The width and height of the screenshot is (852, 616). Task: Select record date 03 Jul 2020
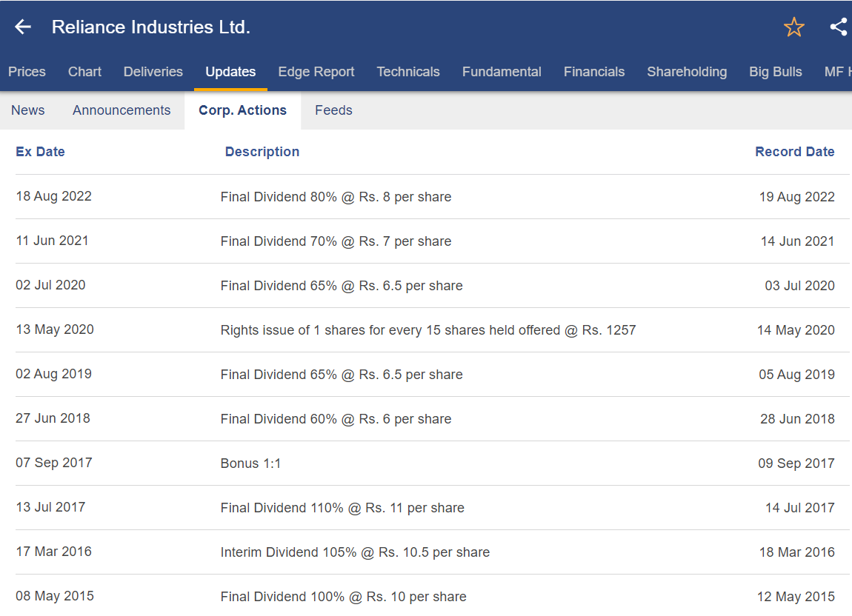799,286
